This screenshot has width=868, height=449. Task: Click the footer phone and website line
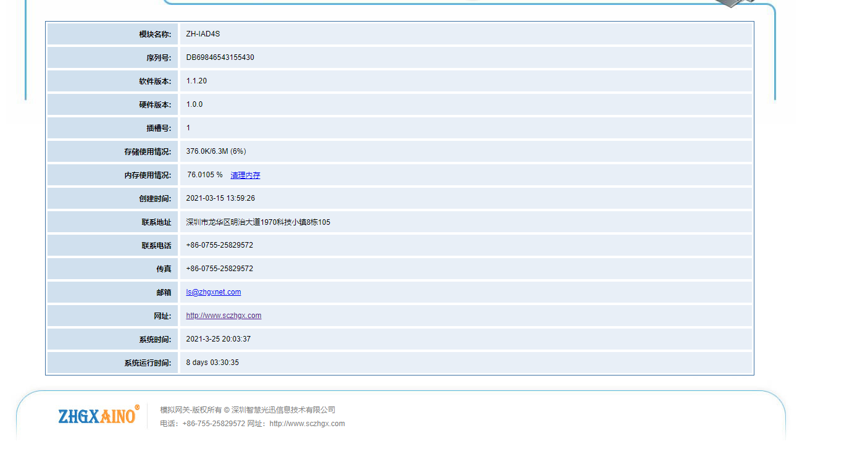point(252,424)
